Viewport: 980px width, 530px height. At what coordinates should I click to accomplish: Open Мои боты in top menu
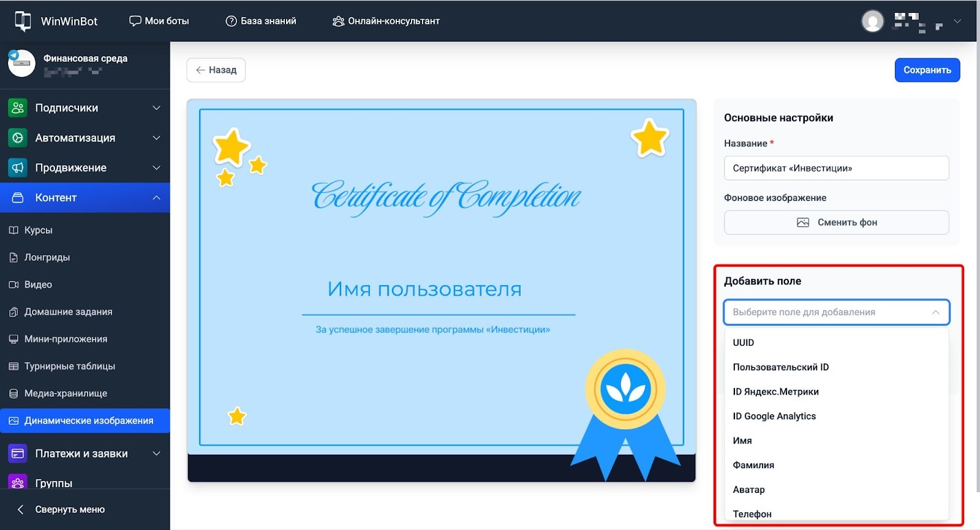[x=159, y=21]
